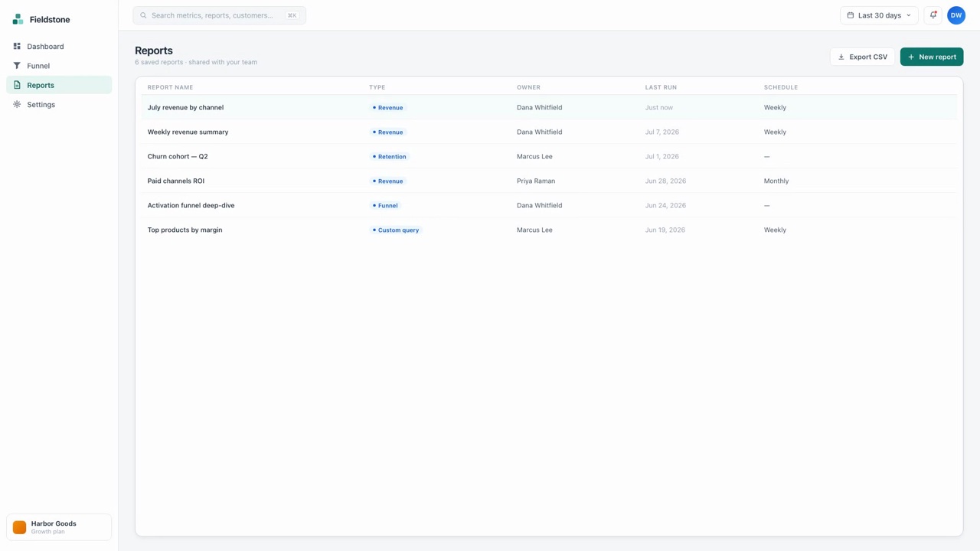Viewport: 980px width, 551px height.
Task: Sort by the Report Name column header
Action: click(x=170, y=87)
